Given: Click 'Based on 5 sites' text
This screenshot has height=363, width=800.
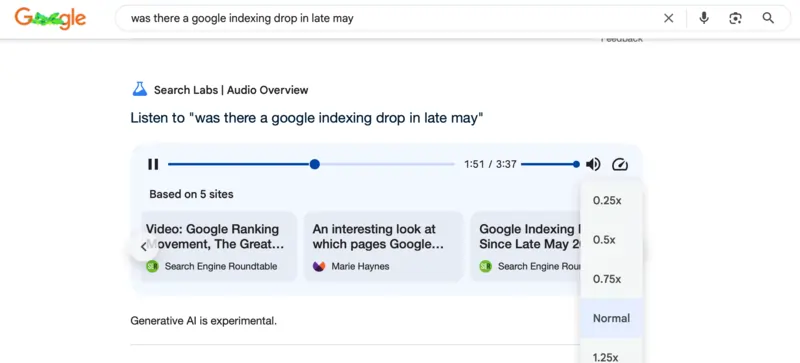Looking at the screenshot, I should (191, 194).
